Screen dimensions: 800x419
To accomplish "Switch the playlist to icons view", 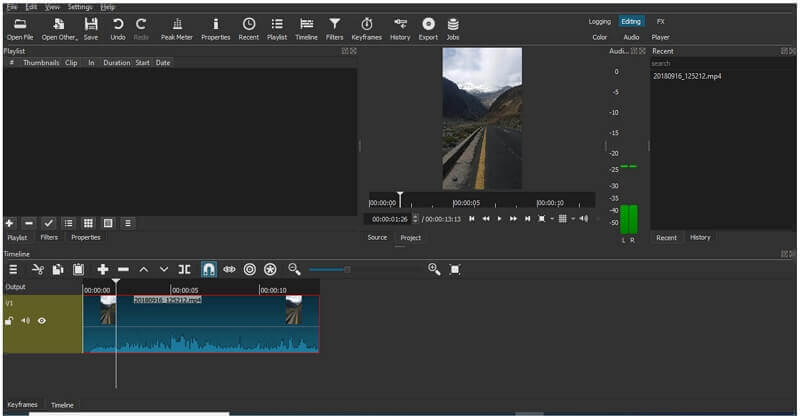I will tap(108, 223).
